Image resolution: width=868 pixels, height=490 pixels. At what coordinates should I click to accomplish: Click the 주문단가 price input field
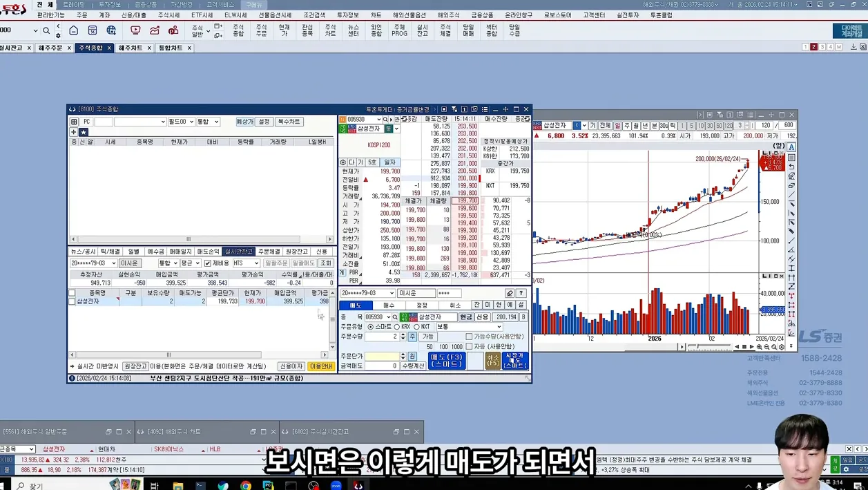(382, 357)
